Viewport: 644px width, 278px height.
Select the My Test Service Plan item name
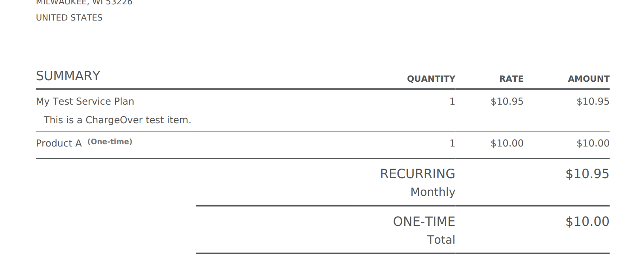pyautogui.click(x=85, y=101)
